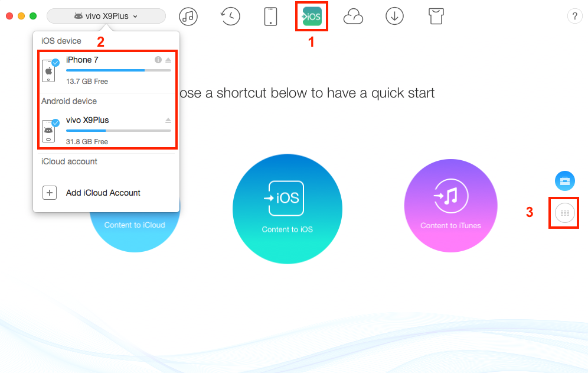Open the Device Manager phone icon
Screen dimensions: 588x373
pos(271,17)
